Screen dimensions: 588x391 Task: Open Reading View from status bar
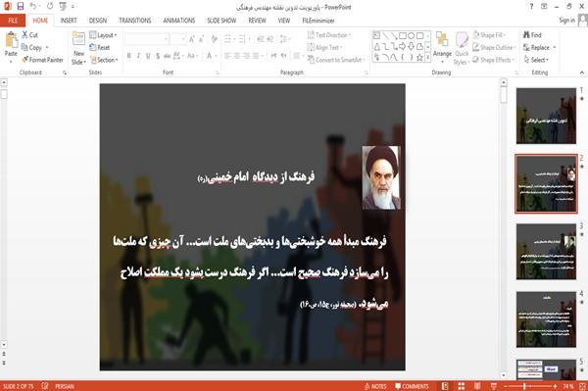477,386
